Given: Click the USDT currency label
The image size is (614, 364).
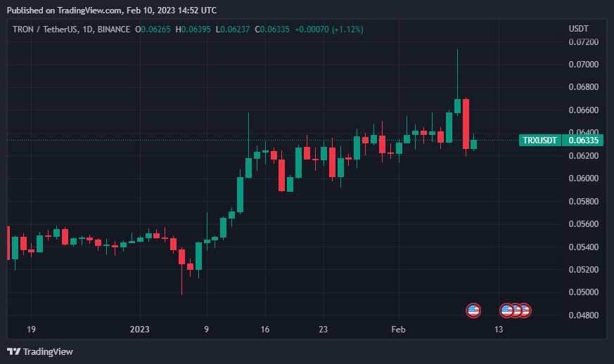Looking at the screenshot, I should [x=578, y=29].
